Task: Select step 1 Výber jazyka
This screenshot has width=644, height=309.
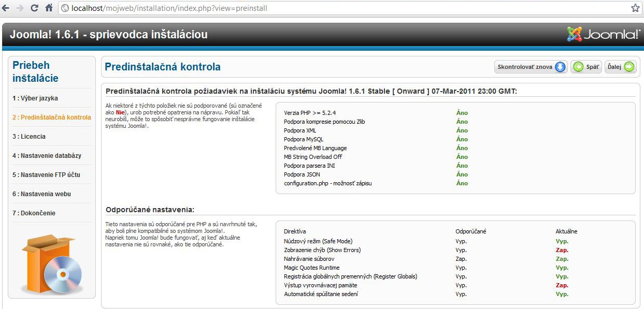Action: click(35, 98)
